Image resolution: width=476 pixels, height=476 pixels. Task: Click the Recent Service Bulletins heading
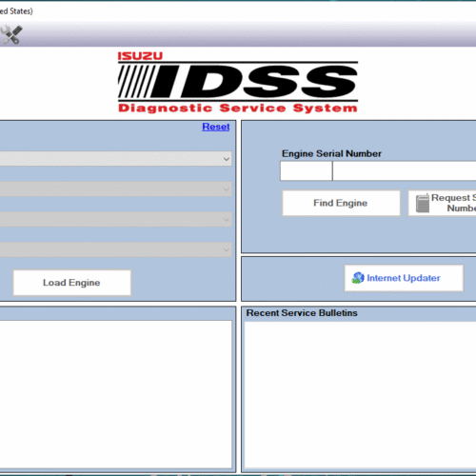[302, 313]
